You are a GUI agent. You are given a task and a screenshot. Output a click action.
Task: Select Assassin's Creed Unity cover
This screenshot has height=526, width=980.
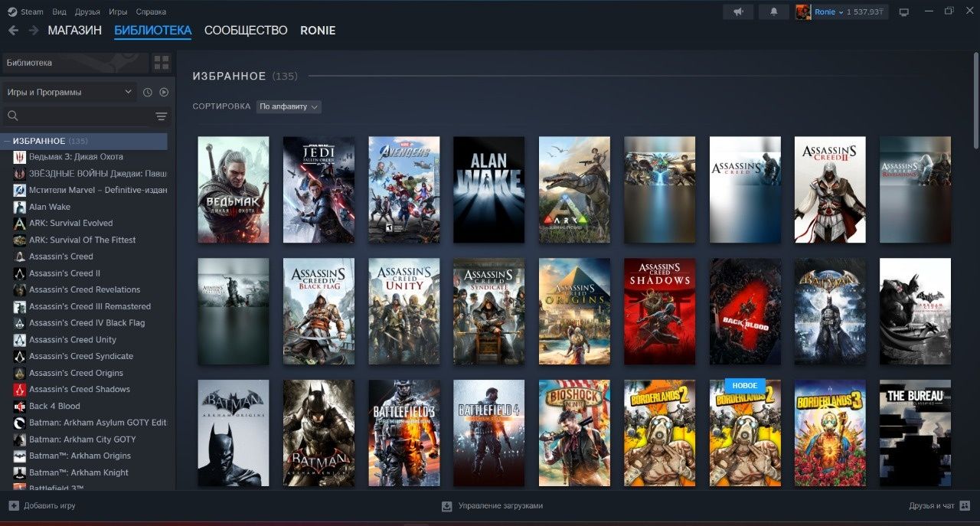(x=404, y=312)
